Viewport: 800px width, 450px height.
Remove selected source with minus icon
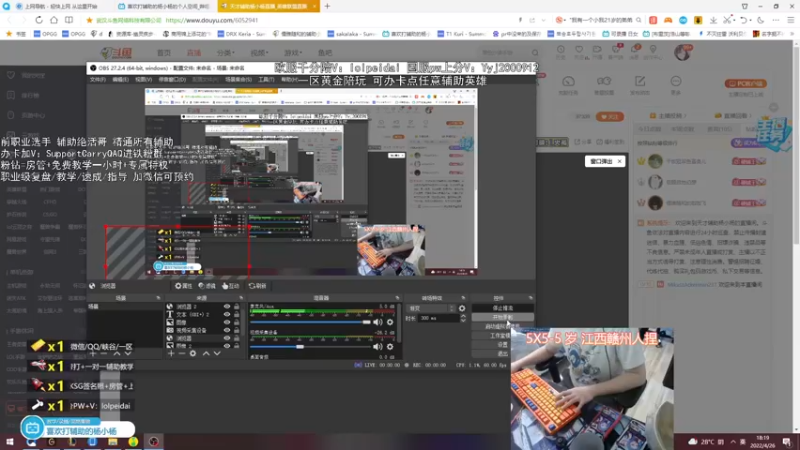(x=182, y=353)
